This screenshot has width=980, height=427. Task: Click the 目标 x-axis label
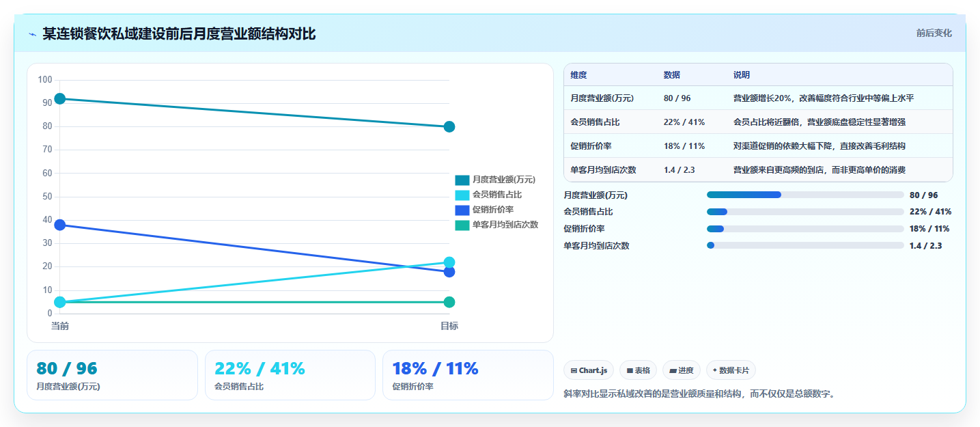click(449, 326)
